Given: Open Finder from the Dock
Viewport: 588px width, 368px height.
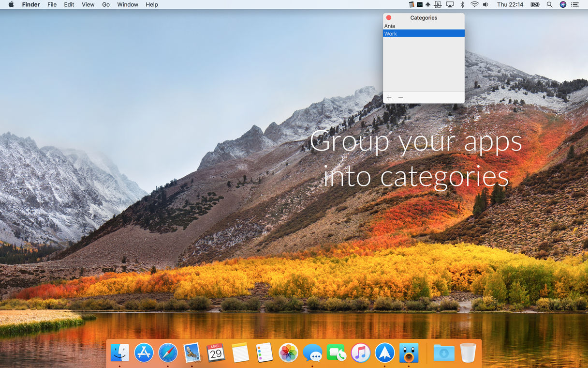Looking at the screenshot, I should coord(120,353).
